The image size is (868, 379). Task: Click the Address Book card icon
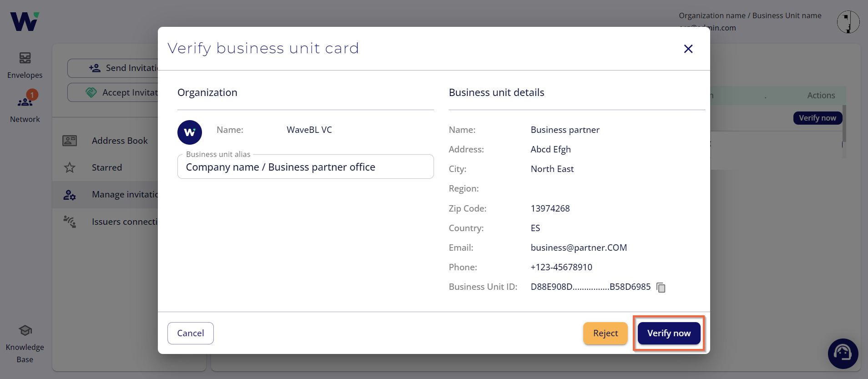70,141
